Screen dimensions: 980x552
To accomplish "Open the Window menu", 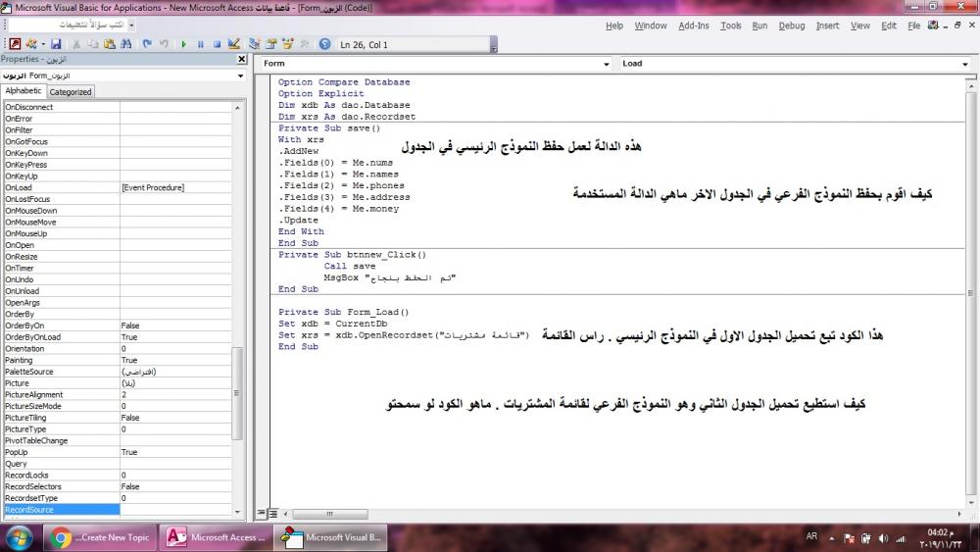I will click(x=651, y=25).
